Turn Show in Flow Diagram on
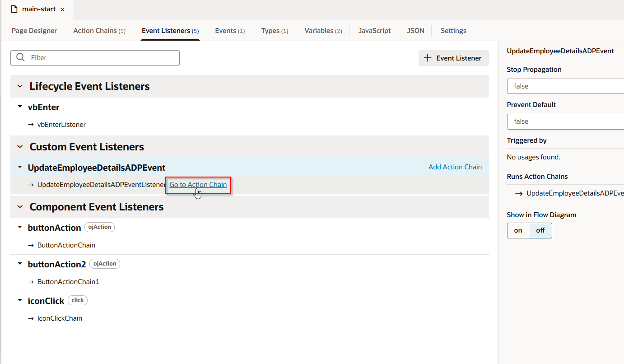 click(x=518, y=230)
